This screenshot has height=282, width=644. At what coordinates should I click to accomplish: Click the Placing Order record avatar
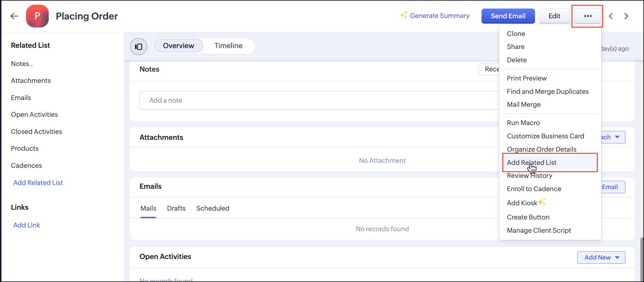37,16
